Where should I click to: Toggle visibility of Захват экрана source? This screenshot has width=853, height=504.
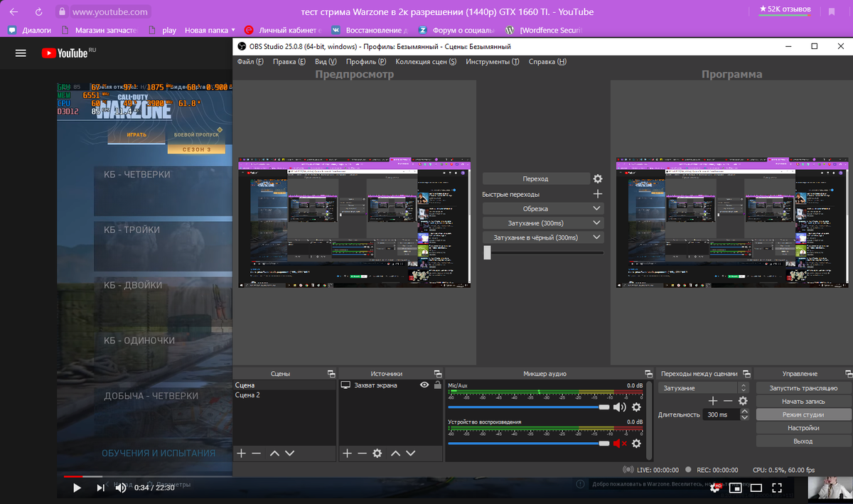[x=424, y=385]
